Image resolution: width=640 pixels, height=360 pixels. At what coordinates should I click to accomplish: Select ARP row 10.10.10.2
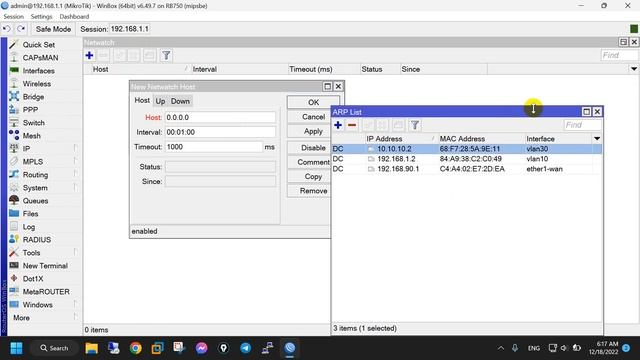[x=467, y=149]
